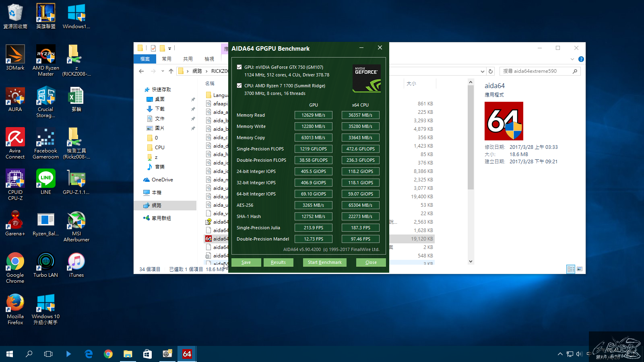Select the AURA desktop icon
This screenshot has width=644, height=362.
[15, 99]
